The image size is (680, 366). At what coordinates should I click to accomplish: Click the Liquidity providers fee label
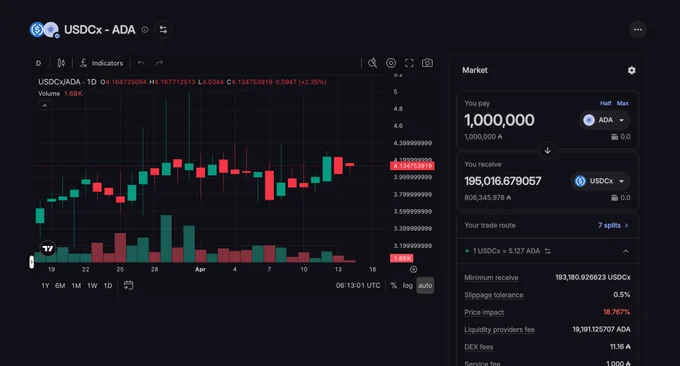coord(499,330)
